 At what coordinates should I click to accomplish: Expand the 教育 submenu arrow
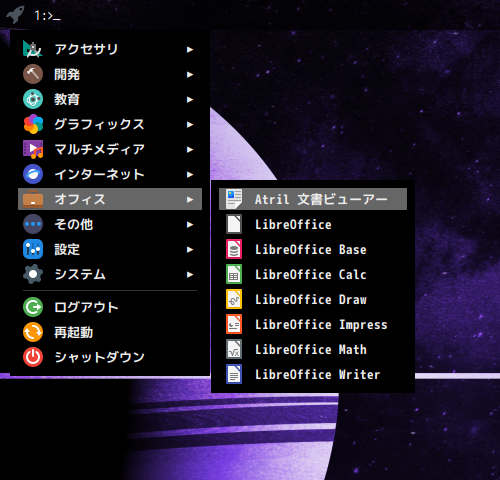click(190, 100)
